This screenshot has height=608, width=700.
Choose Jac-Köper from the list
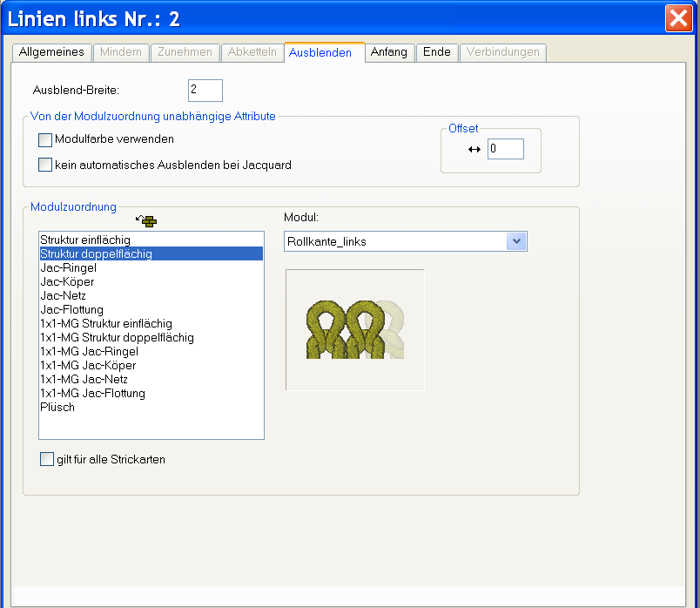67,281
